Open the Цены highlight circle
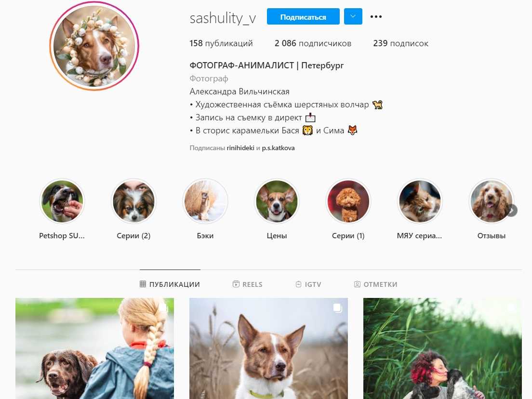 point(277,201)
